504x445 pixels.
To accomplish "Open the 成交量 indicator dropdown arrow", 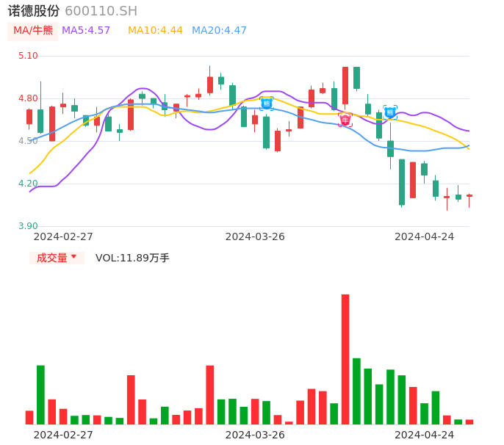I will (73, 257).
